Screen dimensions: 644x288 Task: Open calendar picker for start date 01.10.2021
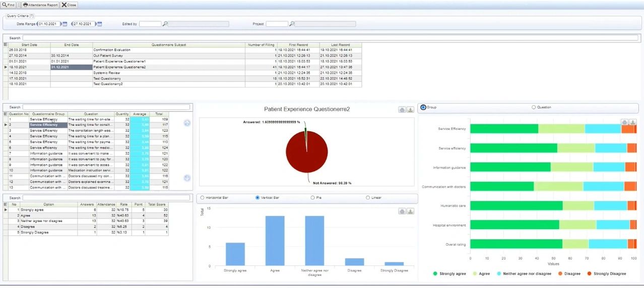click(x=65, y=24)
